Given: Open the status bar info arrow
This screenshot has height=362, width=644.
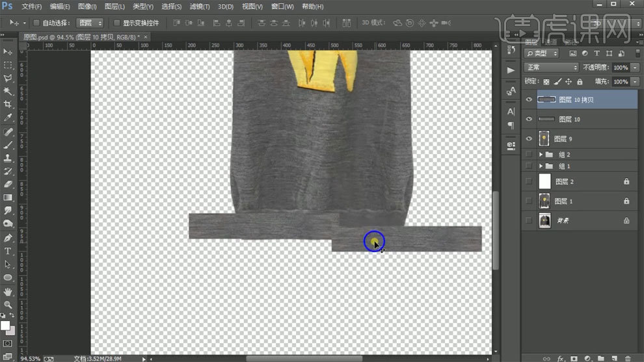Looking at the screenshot, I should (144, 359).
